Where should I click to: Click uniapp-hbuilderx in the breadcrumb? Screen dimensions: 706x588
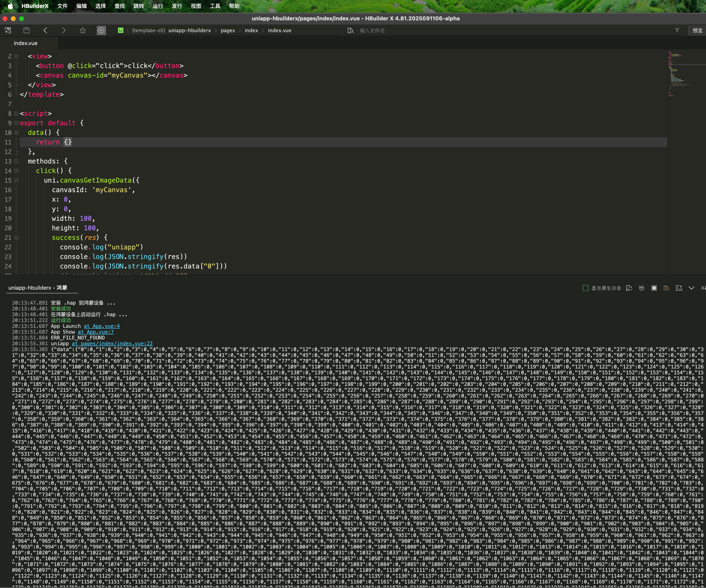[x=190, y=30]
